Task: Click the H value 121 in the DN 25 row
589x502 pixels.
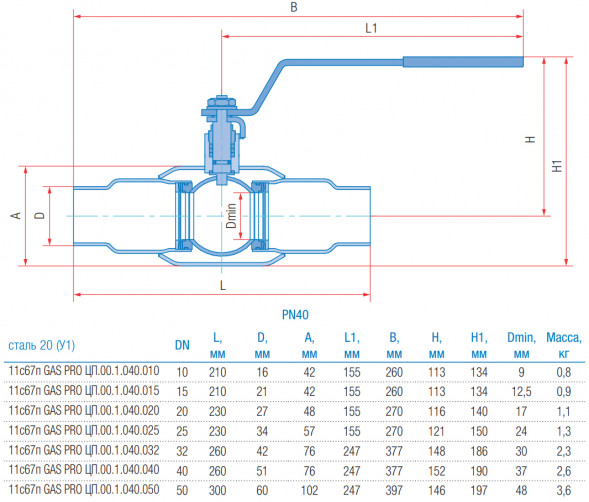Action: click(x=436, y=432)
